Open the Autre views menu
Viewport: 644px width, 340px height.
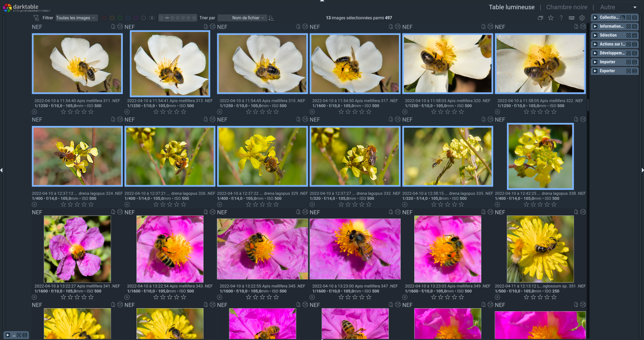(618, 7)
